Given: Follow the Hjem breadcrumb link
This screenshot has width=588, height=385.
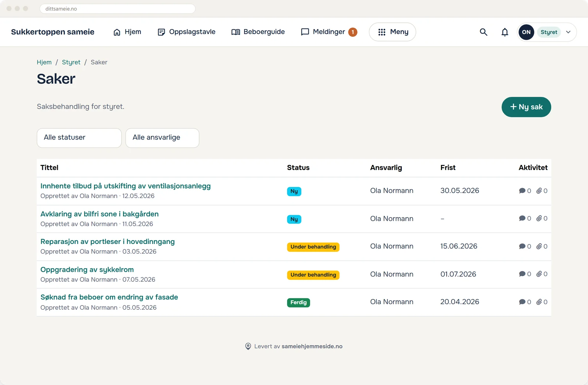Looking at the screenshot, I should pyautogui.click(x=44, y=62).
